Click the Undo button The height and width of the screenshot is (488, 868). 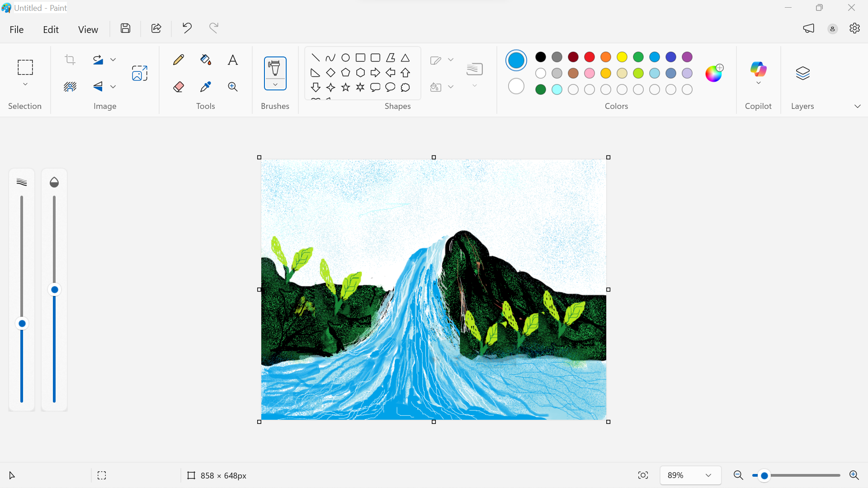187,28
